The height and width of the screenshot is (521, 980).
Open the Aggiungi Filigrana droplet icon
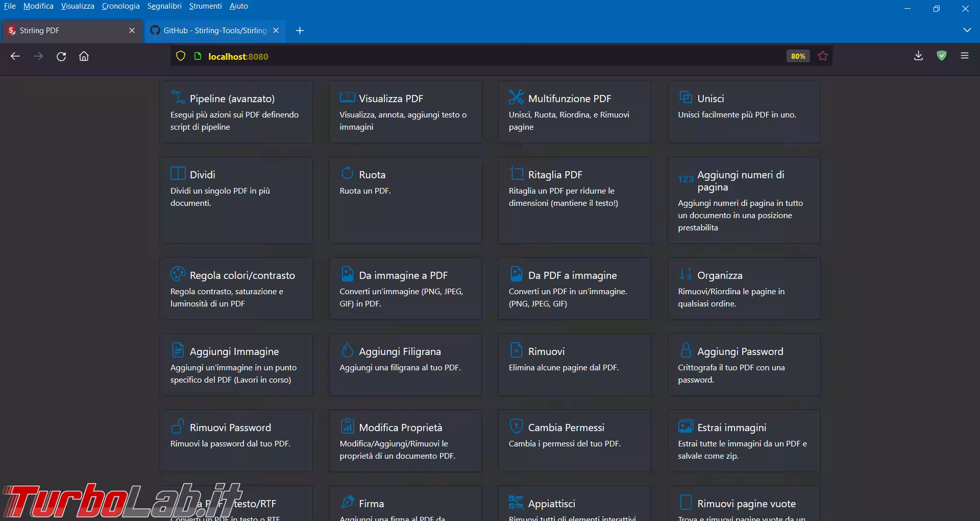point(347,350)
